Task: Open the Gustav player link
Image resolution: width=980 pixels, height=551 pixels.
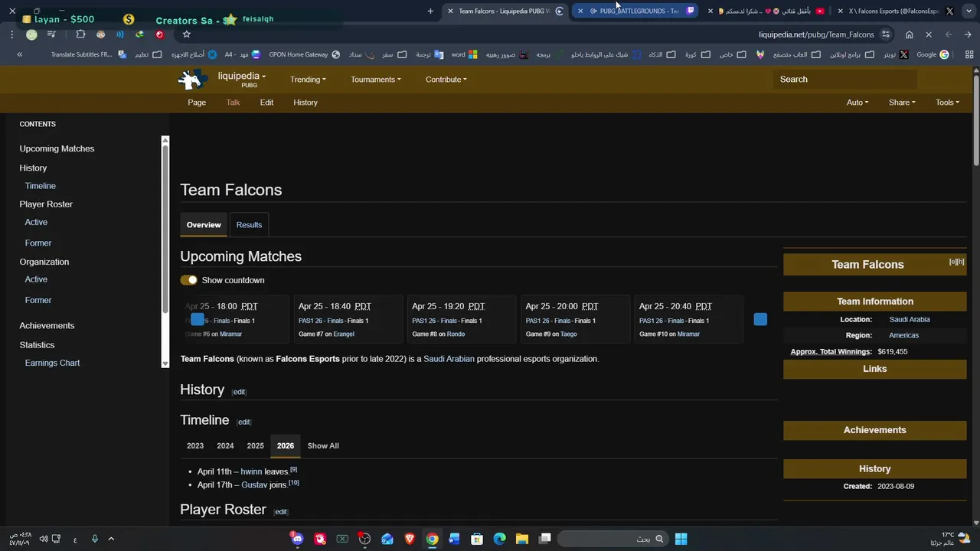Action: 254,485
